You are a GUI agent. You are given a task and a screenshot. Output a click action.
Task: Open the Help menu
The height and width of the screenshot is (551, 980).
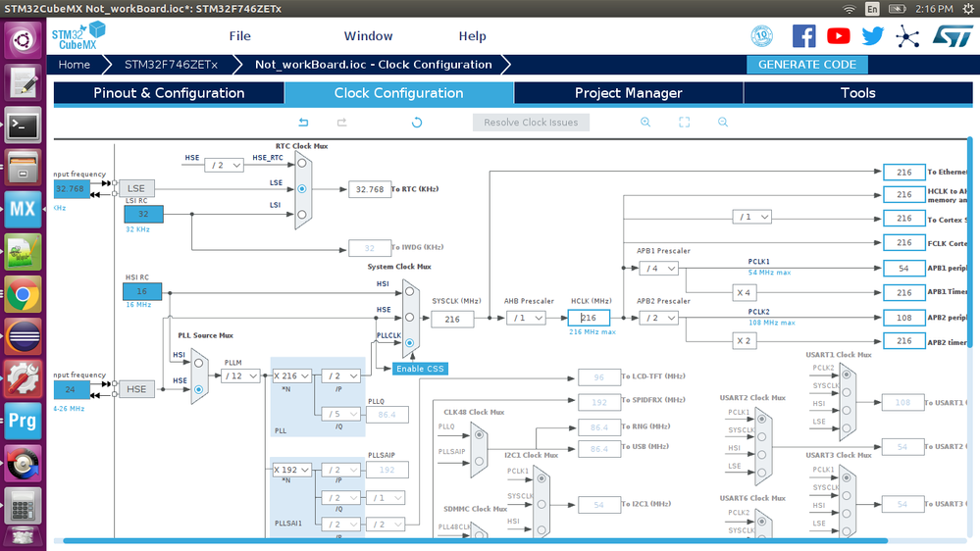click(x=473, y=36)
